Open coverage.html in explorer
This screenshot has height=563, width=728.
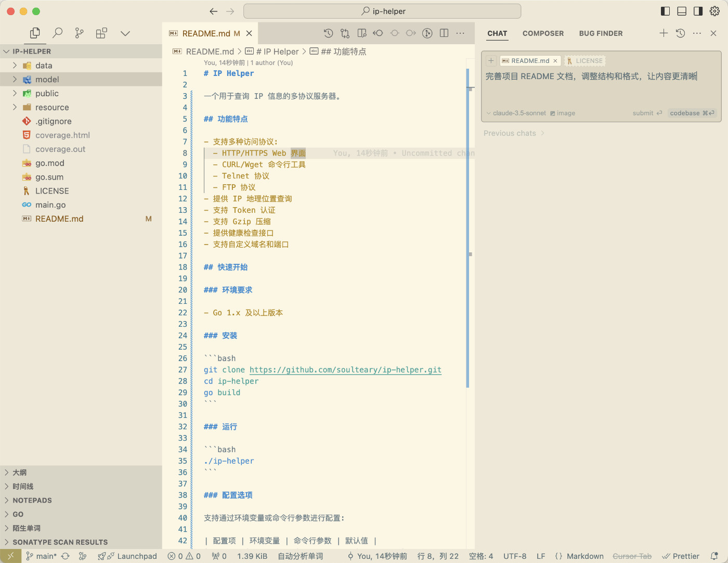(81, 135)
